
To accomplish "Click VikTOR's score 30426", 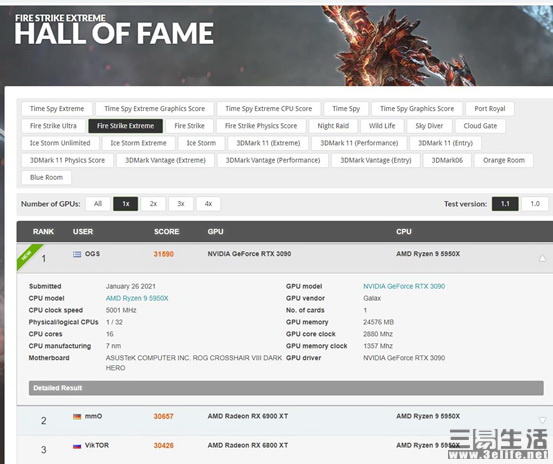I will pyautogui.click(x=164, y=446).
